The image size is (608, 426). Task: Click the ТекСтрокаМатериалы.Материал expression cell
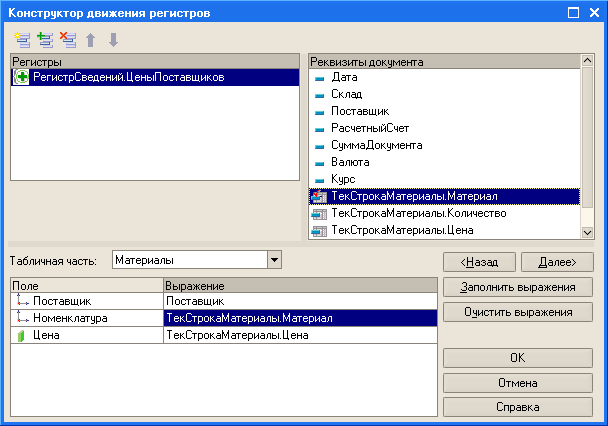pyautogui.click(x=301, y=318)
